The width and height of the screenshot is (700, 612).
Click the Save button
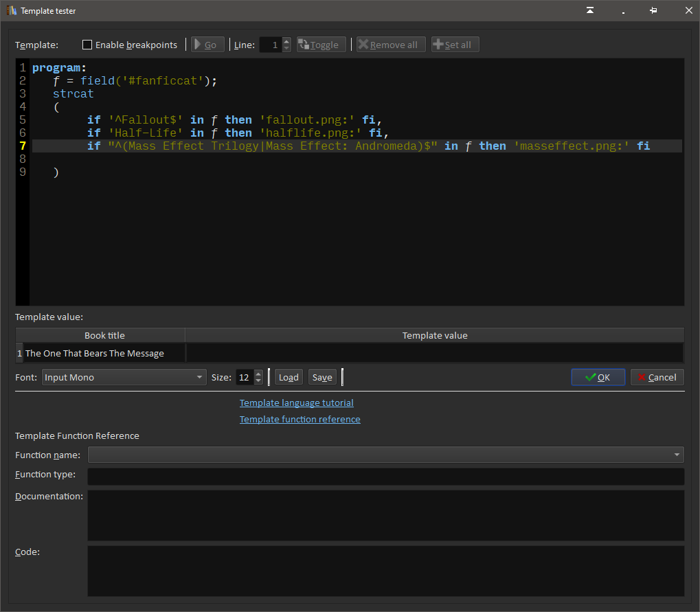tap(321, 377)
